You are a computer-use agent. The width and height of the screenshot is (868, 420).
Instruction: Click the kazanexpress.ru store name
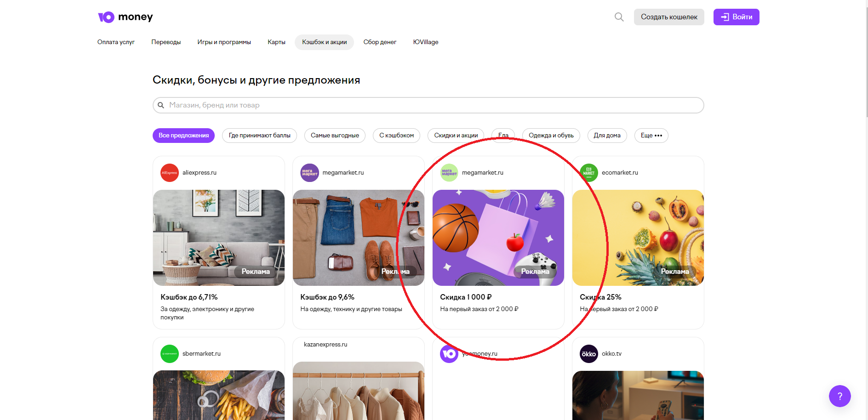point(325,345)
